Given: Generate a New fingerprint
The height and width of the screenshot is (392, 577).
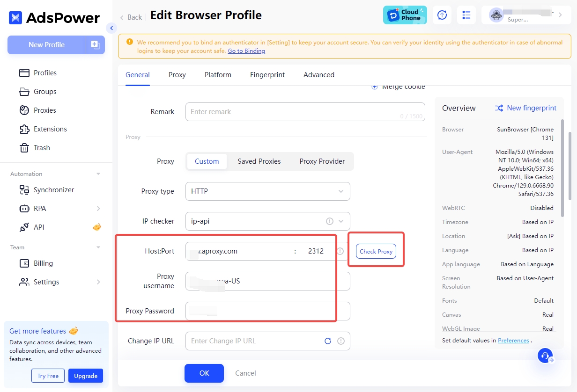Looking at the screenshot, I should [525, 108].
